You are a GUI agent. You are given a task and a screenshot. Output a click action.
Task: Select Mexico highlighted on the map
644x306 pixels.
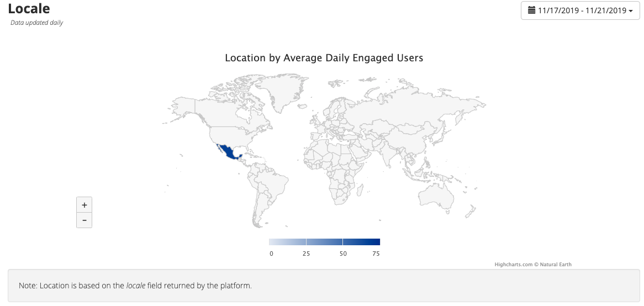point(229,151)
